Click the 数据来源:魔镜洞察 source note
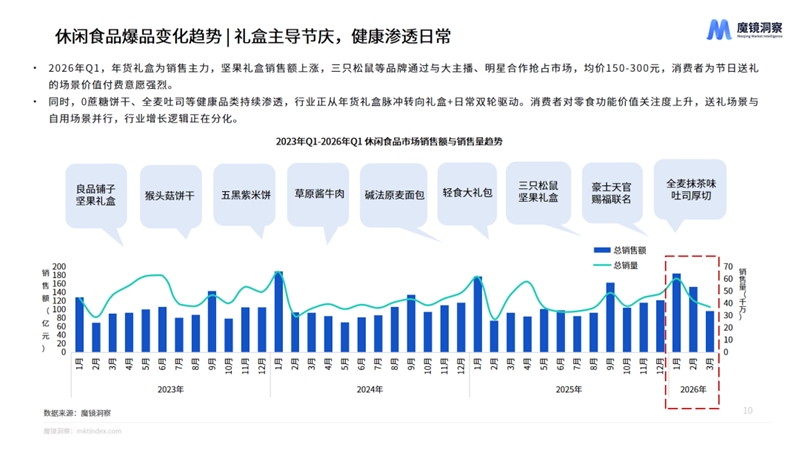799x450 pixels. pyautogui.click(x=77, y=413)
